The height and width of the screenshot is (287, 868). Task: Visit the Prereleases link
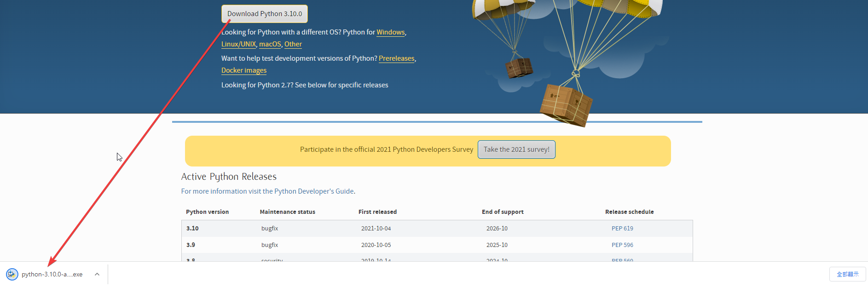click(396, 58)
